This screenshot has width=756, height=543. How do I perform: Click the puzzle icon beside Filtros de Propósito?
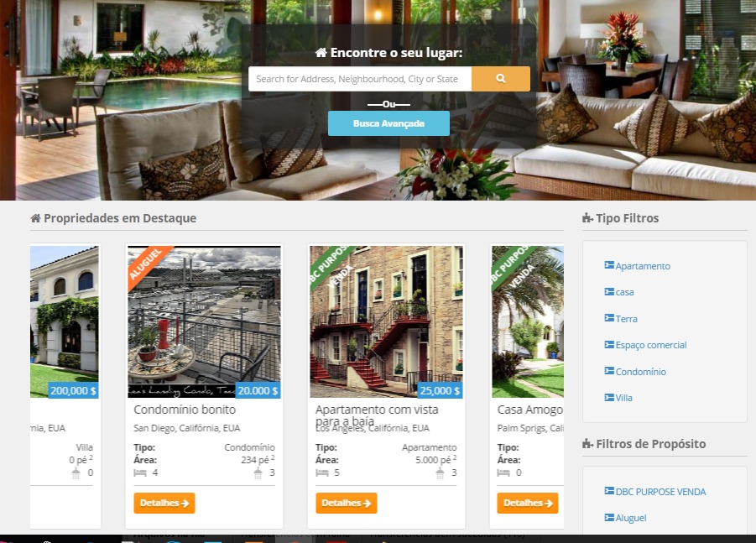coord(587,444)
